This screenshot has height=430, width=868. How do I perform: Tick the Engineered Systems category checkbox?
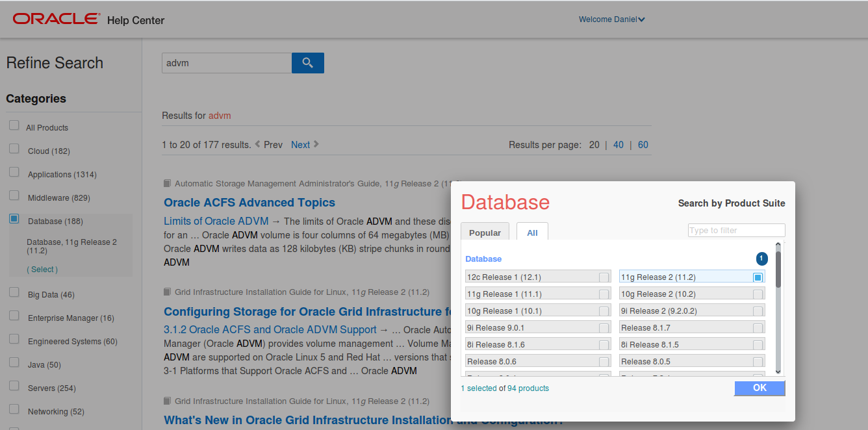14,339
